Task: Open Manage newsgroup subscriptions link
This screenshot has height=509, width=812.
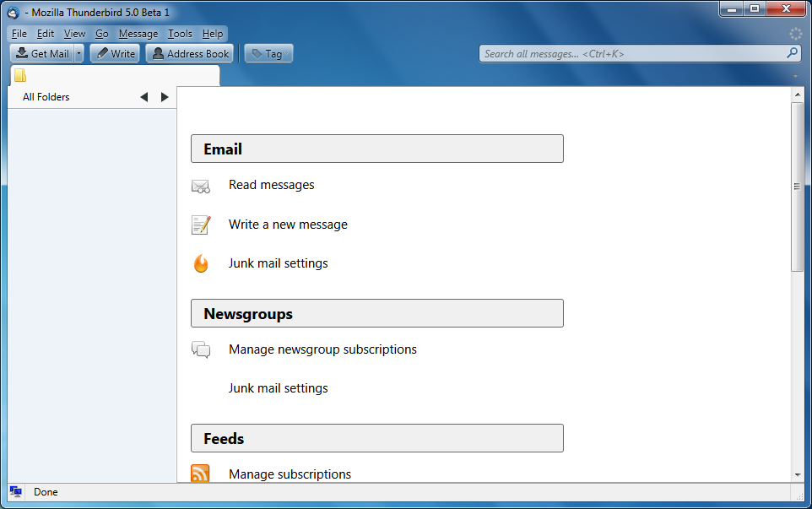Action: 322,349
